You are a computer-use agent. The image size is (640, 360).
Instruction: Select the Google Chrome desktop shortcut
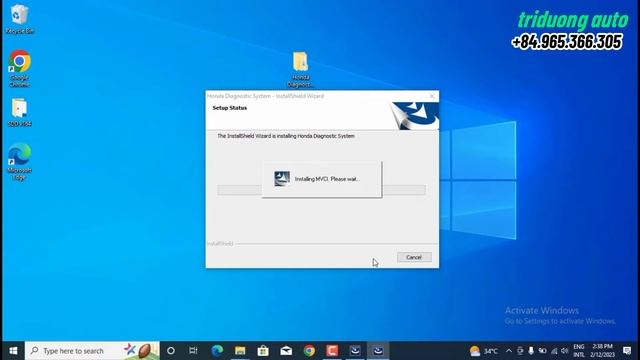[x=19, y=69]
